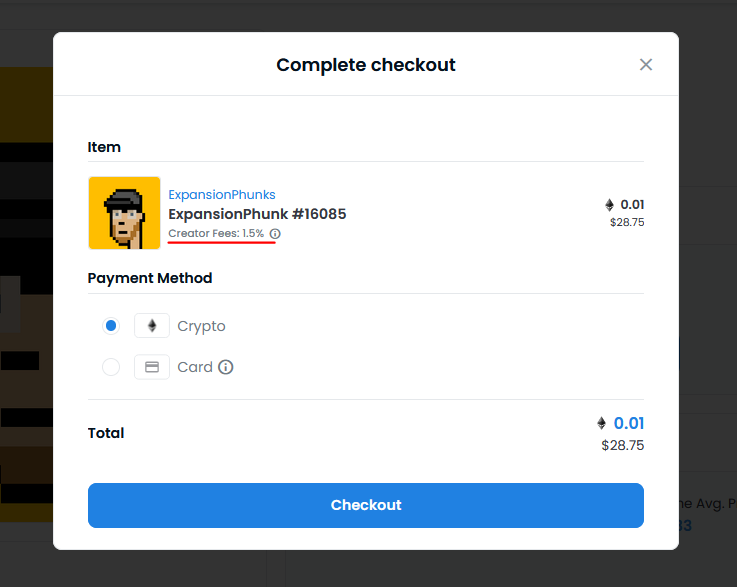Screen dimensions: 737x587
Task: Click the Total $28.75 dollar amount
Action: pyautogui.click(x=623, y=445)
